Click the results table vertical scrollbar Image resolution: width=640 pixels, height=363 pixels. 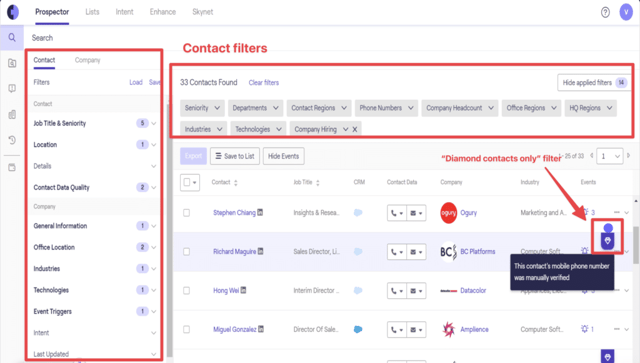click(x=636, y=245)
